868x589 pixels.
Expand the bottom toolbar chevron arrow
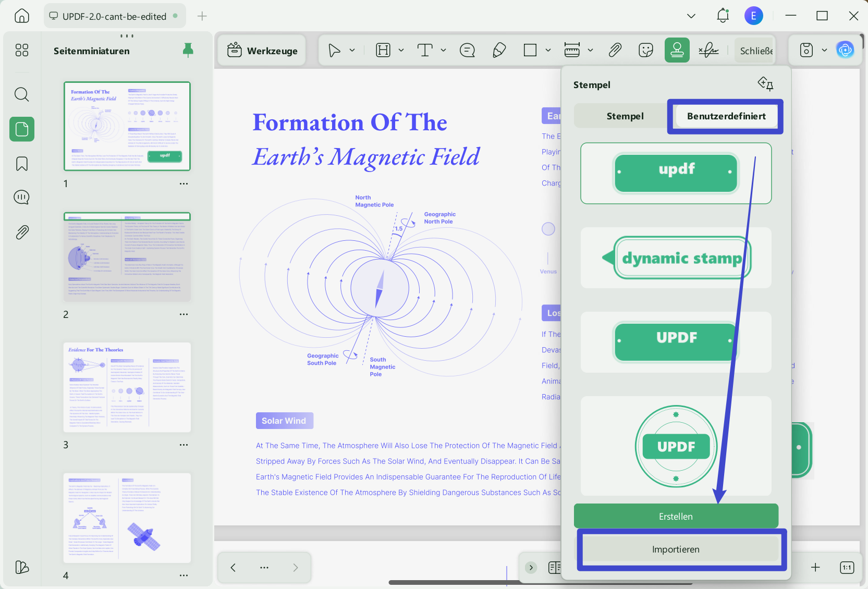click(531, 568)
